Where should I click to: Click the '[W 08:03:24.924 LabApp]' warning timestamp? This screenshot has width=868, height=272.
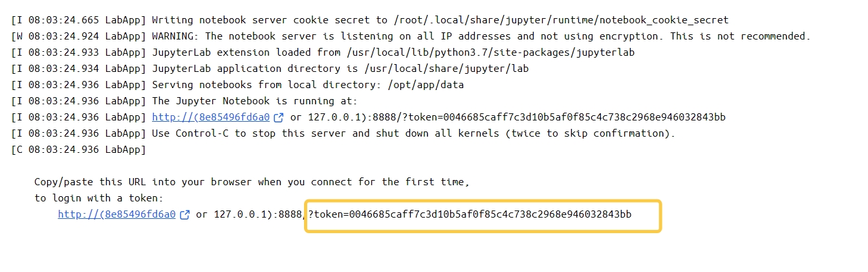79,36
